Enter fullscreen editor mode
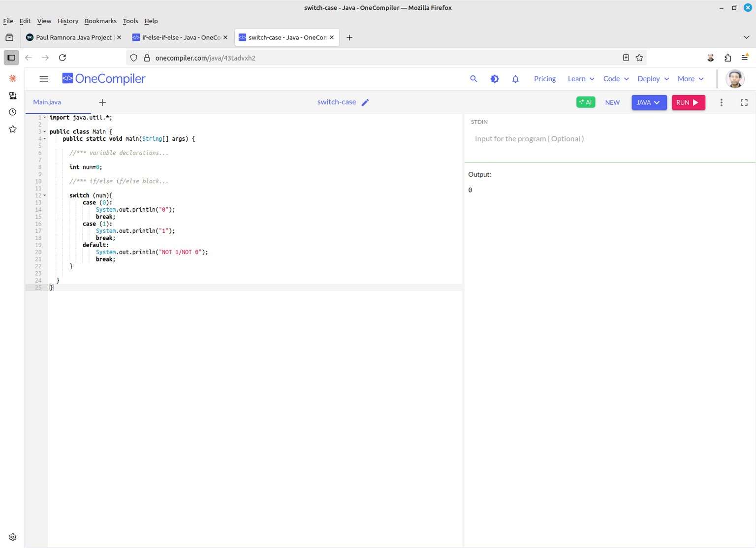Image resolution: width=756 pixels, height=548 pixels. pos(744,102)
